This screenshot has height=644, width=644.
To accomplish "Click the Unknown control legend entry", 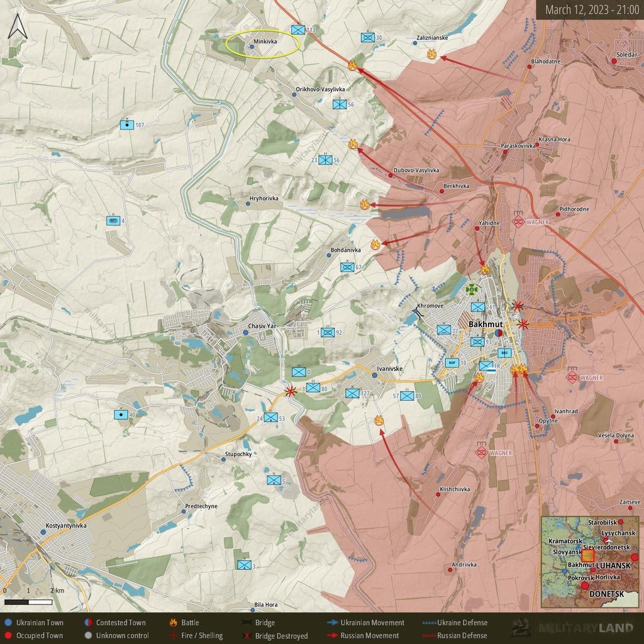I will point(117,636).
